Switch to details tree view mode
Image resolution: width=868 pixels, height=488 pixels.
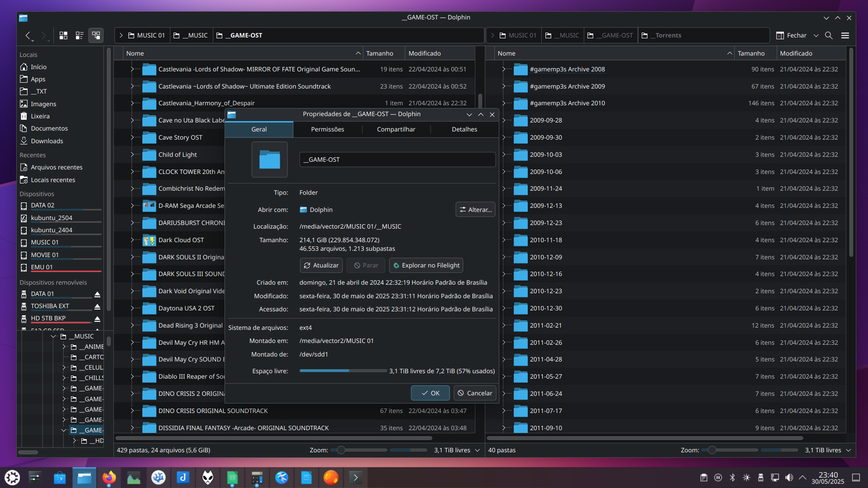(x=96, y=35)
